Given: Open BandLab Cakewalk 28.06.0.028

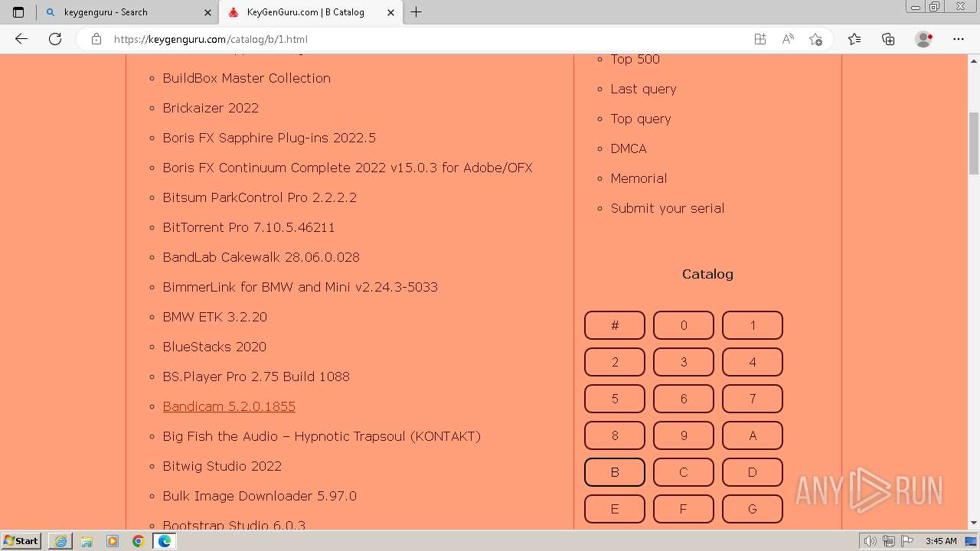Looking at the screenshot, I should point(261,257).
